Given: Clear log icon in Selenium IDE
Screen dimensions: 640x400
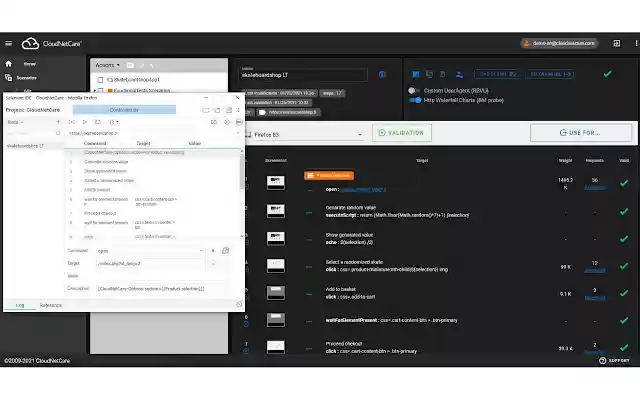Looking at the screenshot, I should [x=239, y=304].
